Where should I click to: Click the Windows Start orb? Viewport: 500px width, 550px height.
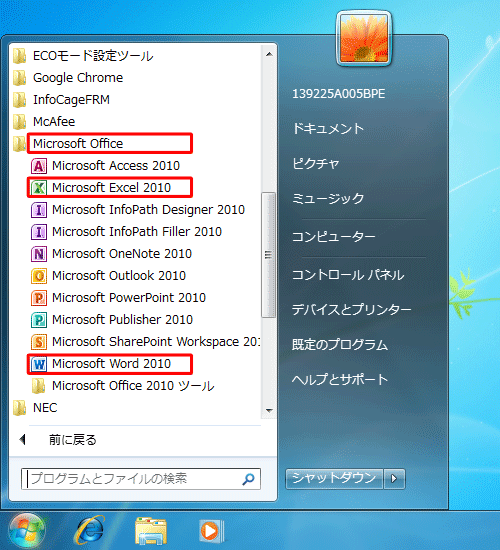pyautogui.click(x=27, y=531)
